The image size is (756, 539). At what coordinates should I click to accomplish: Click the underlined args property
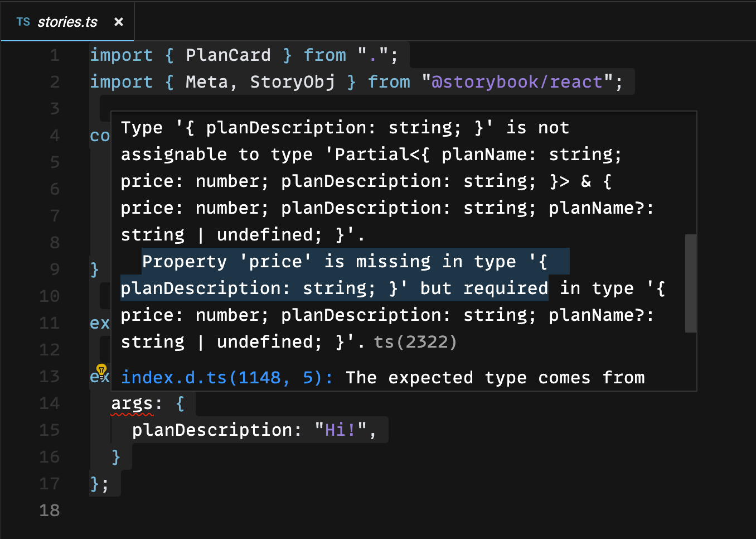[x=132, y=403]
